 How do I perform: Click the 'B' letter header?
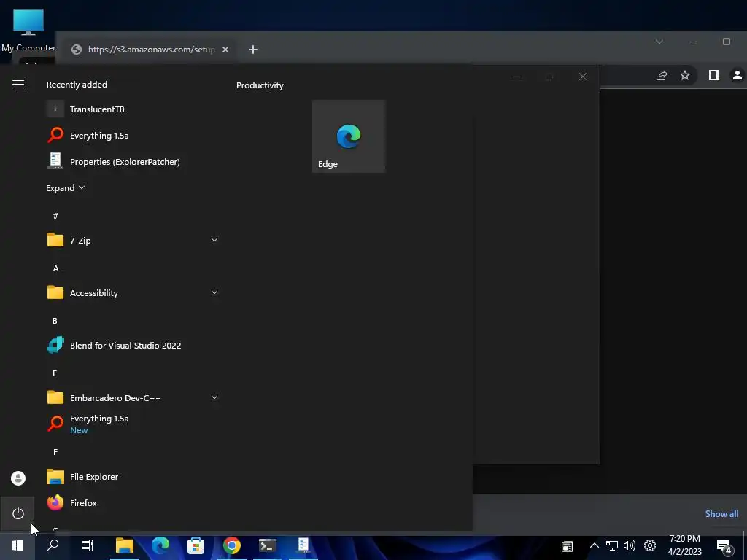55,321
